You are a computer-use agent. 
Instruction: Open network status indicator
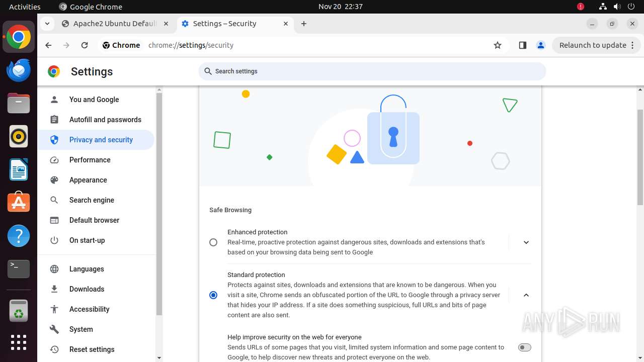[603, 7]
